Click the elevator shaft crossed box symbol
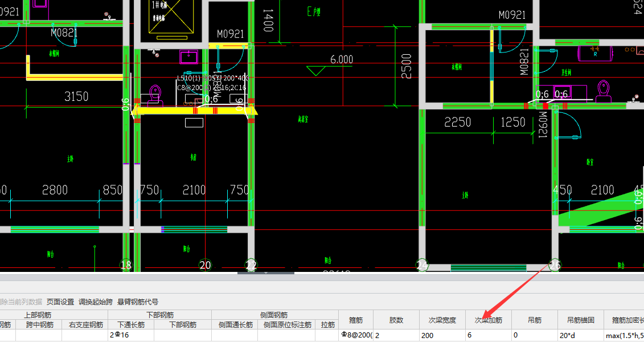Screen dimensions: 644x362 171,17
